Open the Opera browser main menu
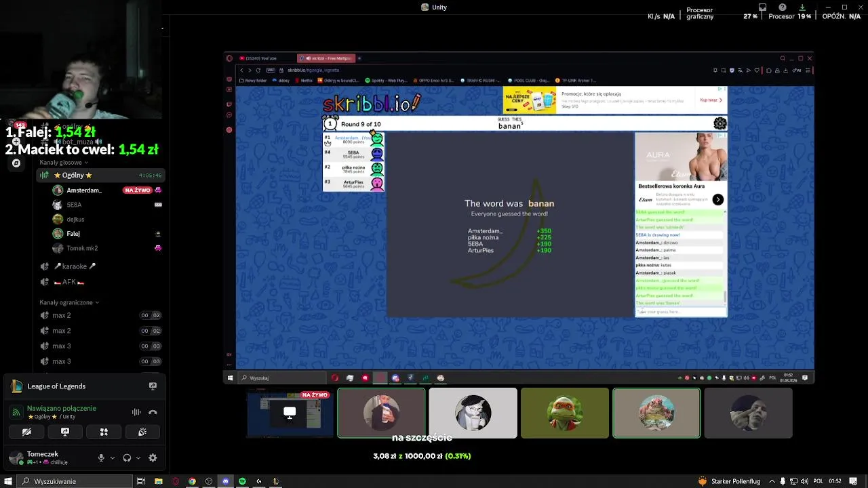Image resolution: width=868 pixels, height=488 pixels. (230, 58)
